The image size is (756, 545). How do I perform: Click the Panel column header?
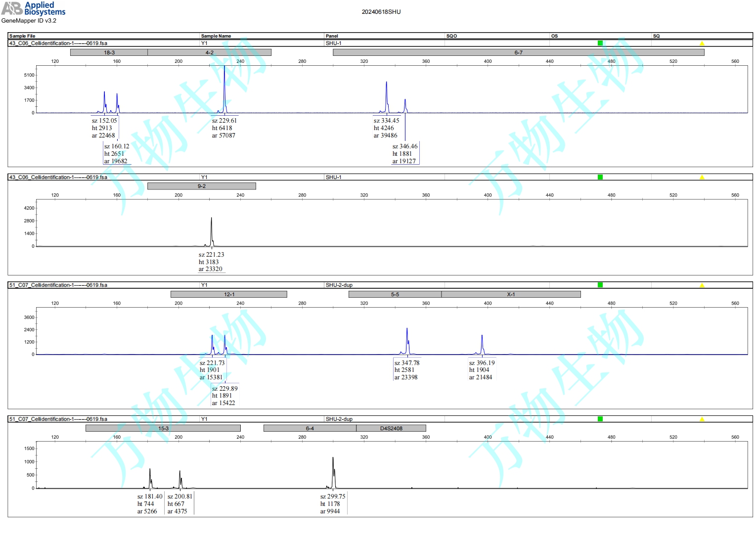pyautogui.click(x=332, y=36)
